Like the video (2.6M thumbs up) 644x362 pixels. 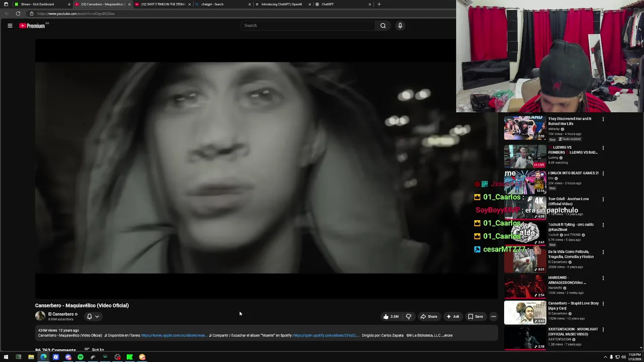[390, 317]
